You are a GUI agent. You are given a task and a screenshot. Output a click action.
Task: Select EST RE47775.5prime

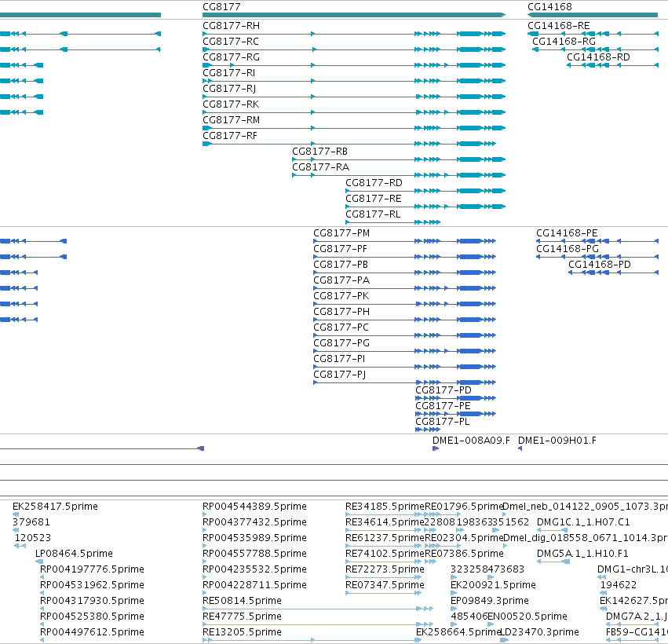242,617
